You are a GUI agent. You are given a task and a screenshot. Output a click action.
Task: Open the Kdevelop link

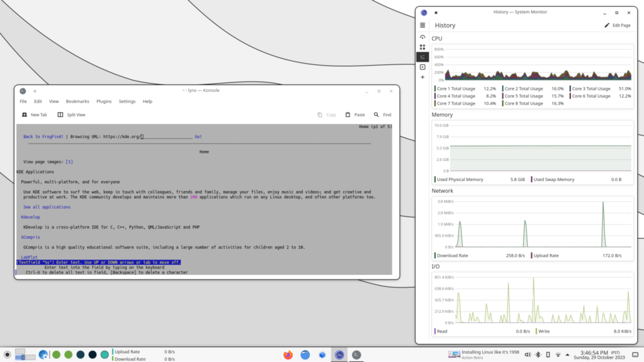click(31, 217)
